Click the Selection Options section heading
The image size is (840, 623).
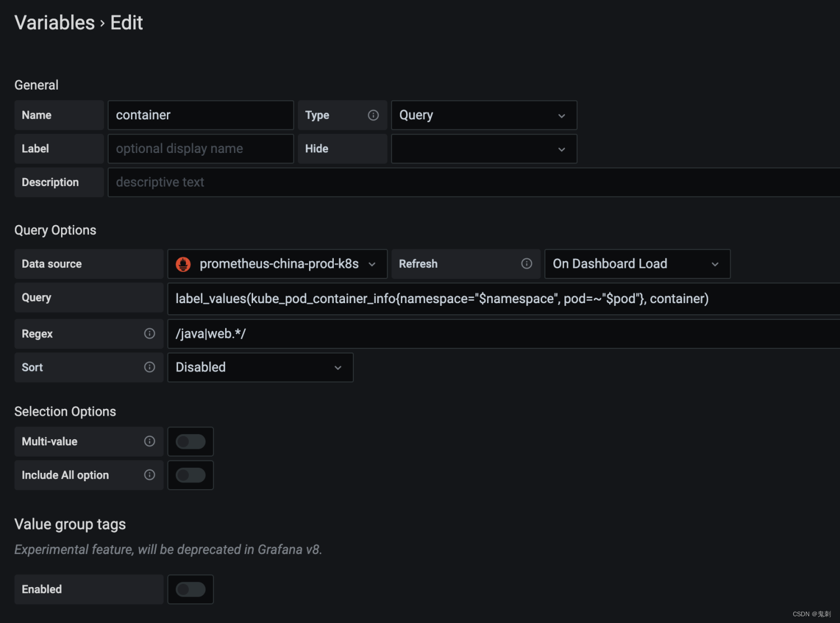point(65,412)
